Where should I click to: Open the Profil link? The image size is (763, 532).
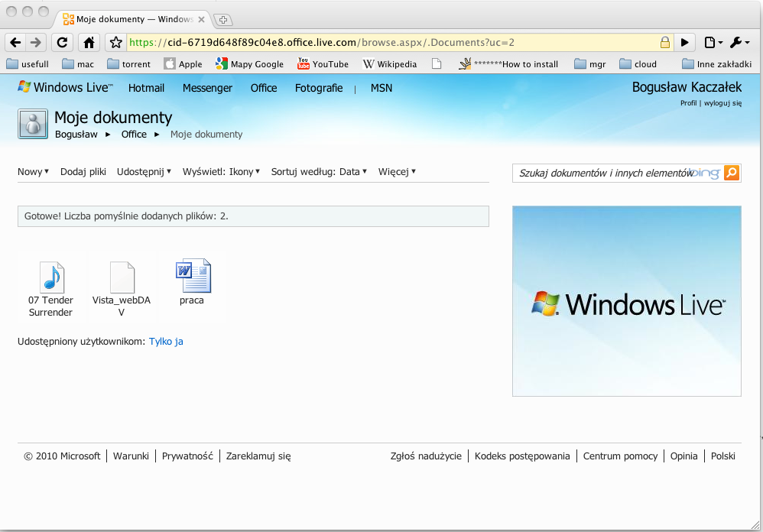click(689, 103)
